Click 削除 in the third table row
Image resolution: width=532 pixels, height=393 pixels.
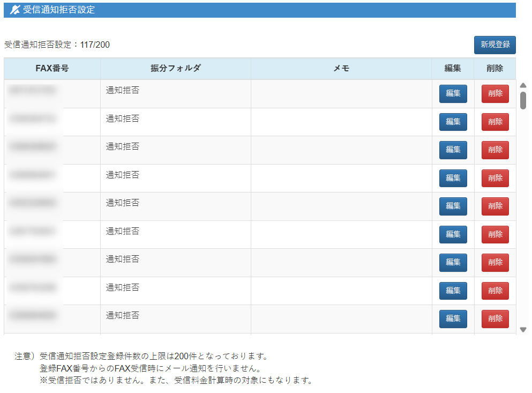(495, 150)
